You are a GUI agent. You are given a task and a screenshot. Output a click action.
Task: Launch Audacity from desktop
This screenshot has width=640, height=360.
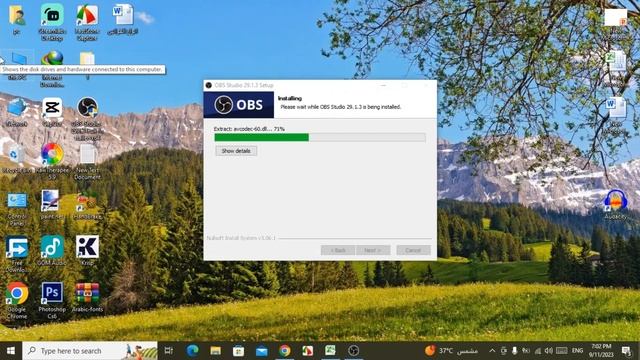click(616, 205)
